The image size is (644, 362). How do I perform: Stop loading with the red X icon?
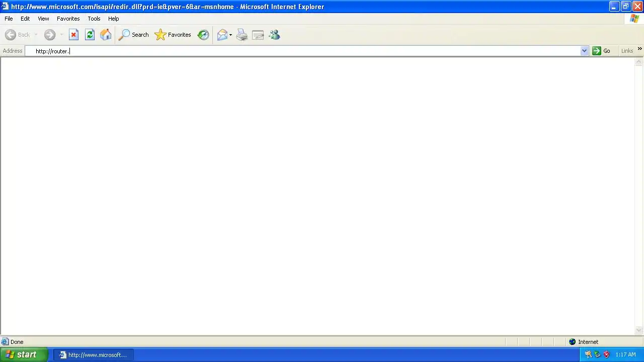[73, 35]
